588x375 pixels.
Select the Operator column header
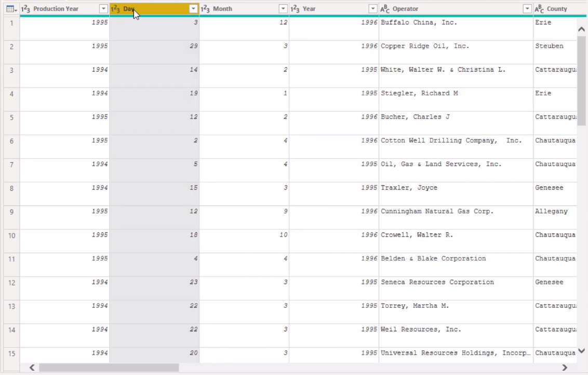[456, 9]
